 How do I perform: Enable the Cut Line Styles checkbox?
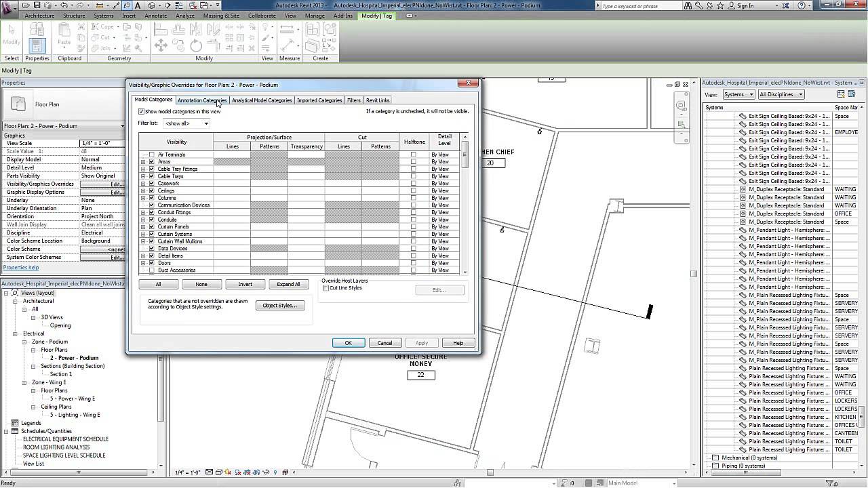click(x=326, y=288)
